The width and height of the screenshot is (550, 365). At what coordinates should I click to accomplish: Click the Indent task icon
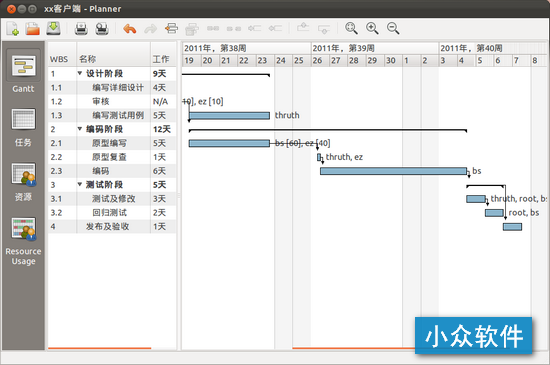pyautogui.click(x=275, y=28)
